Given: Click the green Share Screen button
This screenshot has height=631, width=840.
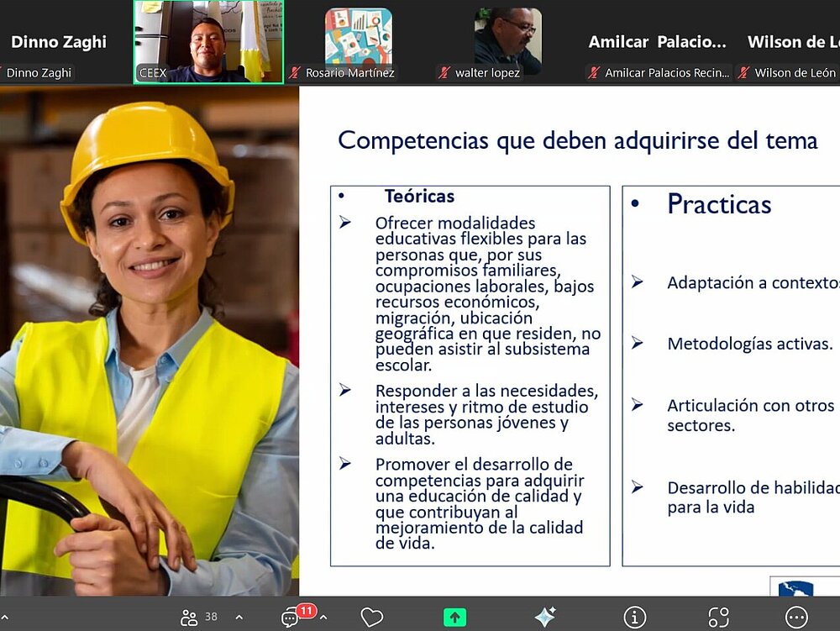Looking at the screenshot, I should 454,618.
